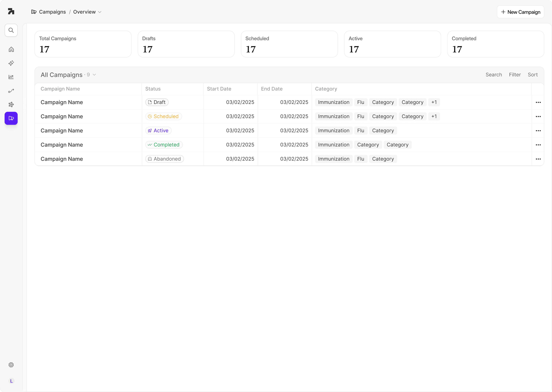Open the integrations icon in sidebar
Image resolution: width=552 pixels, height=392 pixels.
pyautogui.click(x=11, y=105)
